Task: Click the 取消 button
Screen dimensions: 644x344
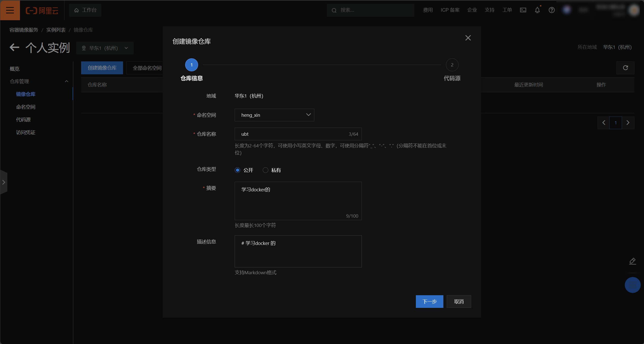Action: [x=459, y=302]
